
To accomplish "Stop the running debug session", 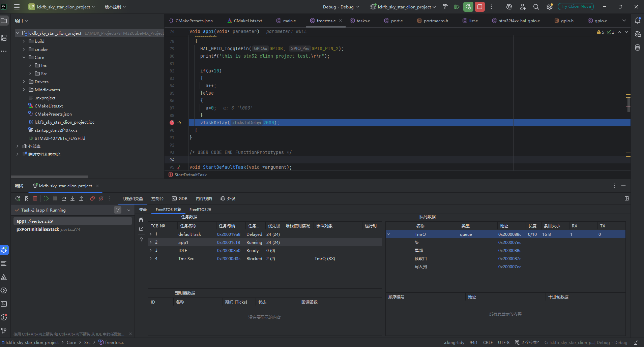I will (x=480, y=7).
